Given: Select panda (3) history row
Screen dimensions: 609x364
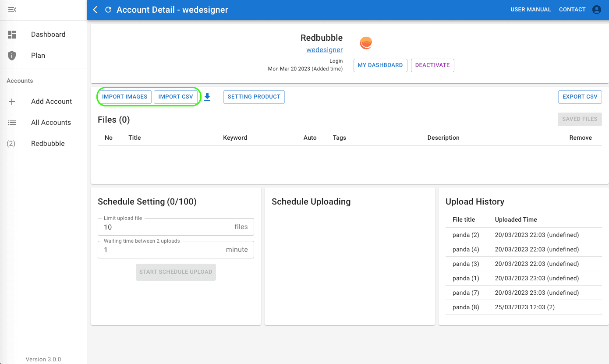Looking at the screenshot, I should 524,264.
